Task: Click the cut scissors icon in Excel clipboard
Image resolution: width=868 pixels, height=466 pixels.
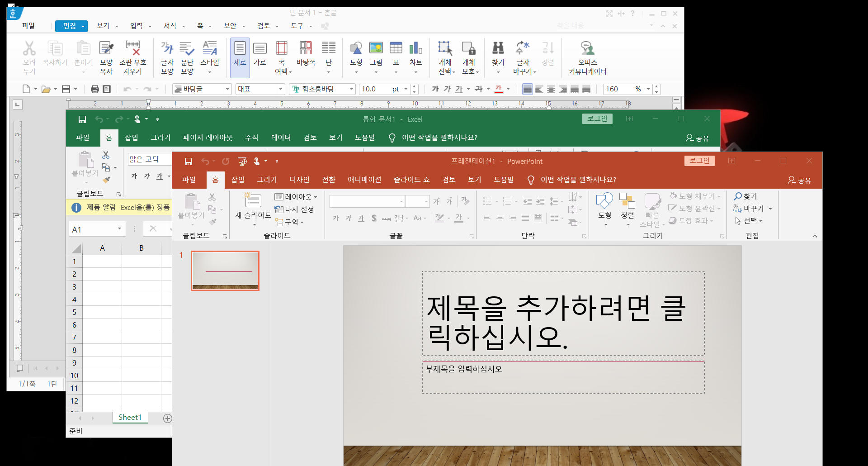Action: [x=106, y=155]
